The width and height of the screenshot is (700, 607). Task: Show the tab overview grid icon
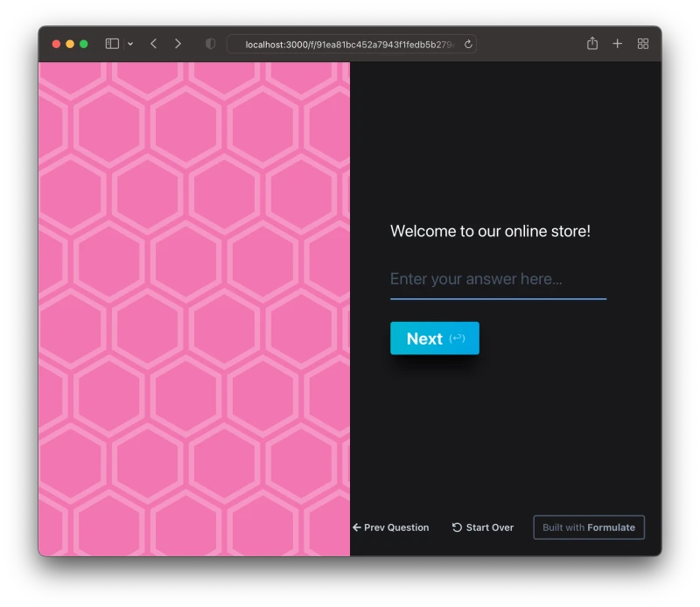[x=643, y=44]
